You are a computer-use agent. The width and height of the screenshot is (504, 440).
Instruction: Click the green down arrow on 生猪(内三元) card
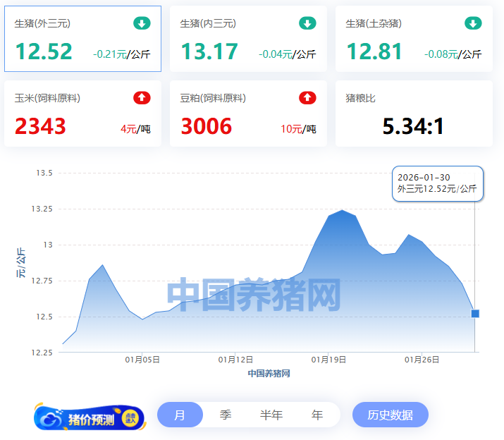coord(307,24)
